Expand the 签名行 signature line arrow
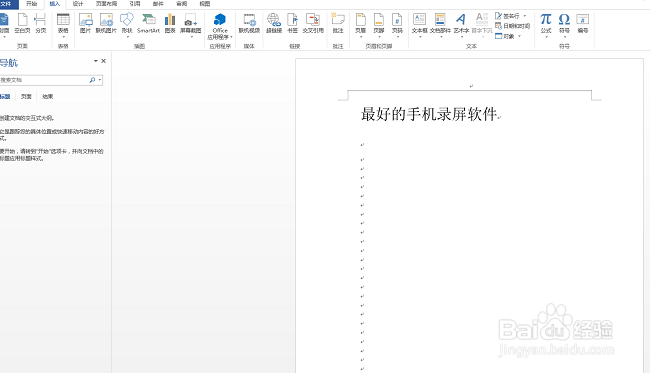Image resolution: width=650 pixels, height=373 pixels. click(525, 16)
